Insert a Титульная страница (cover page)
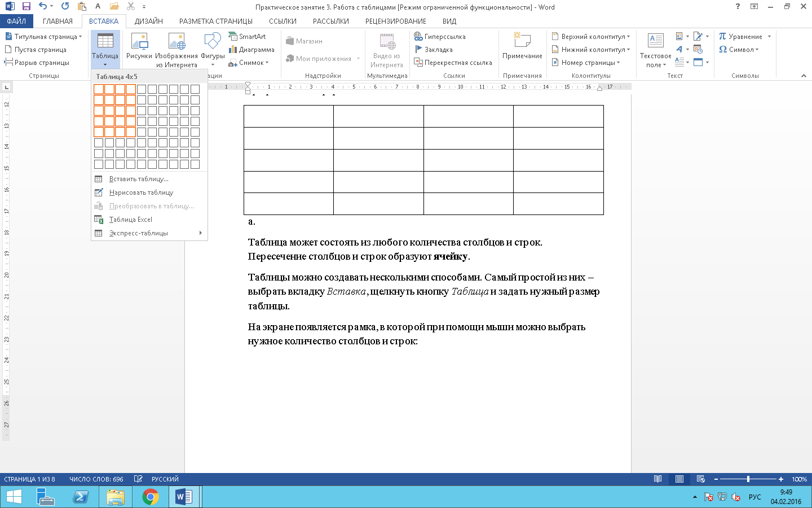 pos(43,36)
